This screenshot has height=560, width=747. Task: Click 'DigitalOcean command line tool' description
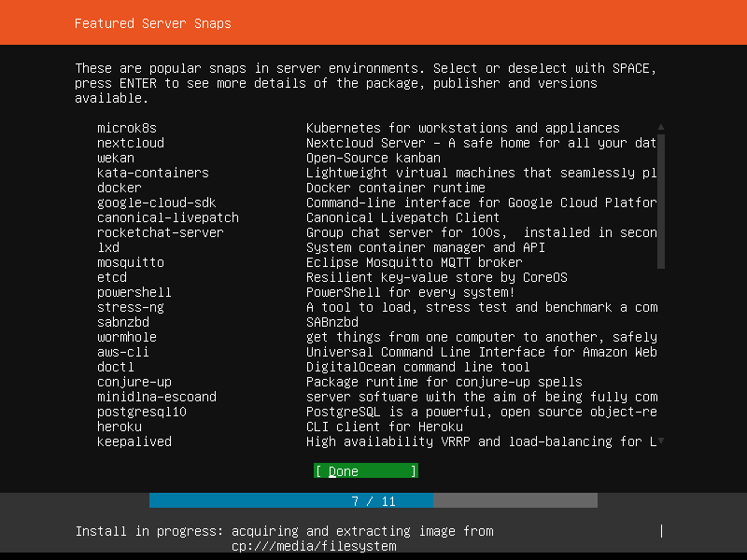point(418,367)
